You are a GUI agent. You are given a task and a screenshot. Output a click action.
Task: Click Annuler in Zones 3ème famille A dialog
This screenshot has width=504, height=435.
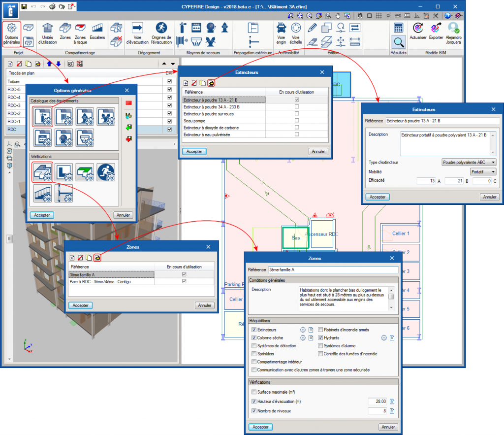pos(388,427)
